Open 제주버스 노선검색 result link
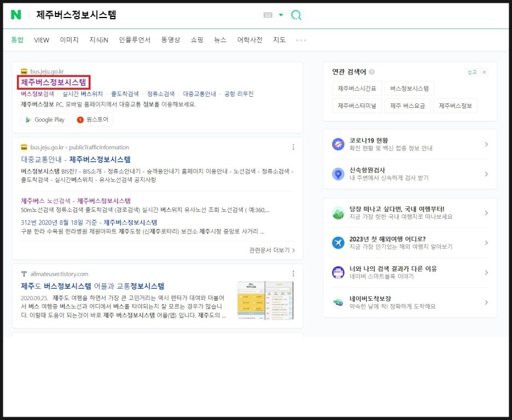Image resolution: width=512 pixels, height=420 pixels. (75, 201)
